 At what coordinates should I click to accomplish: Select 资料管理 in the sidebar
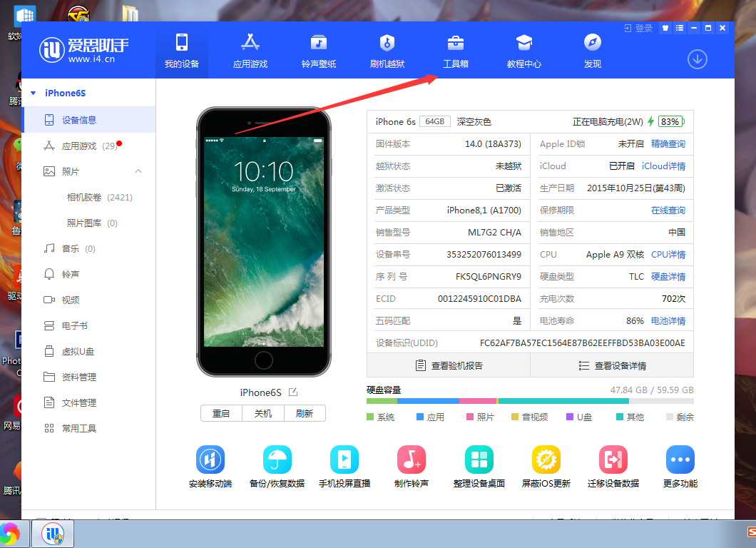pos(88,377)
